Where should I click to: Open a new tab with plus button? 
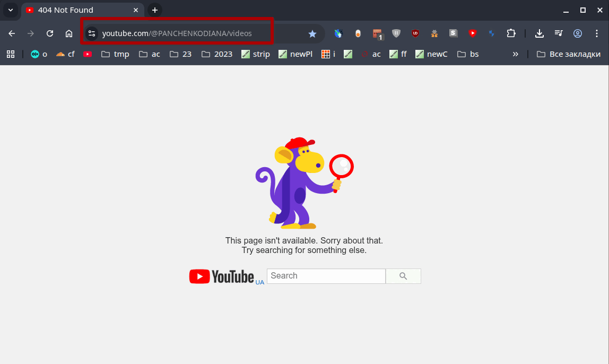click(x=154, y=10)
